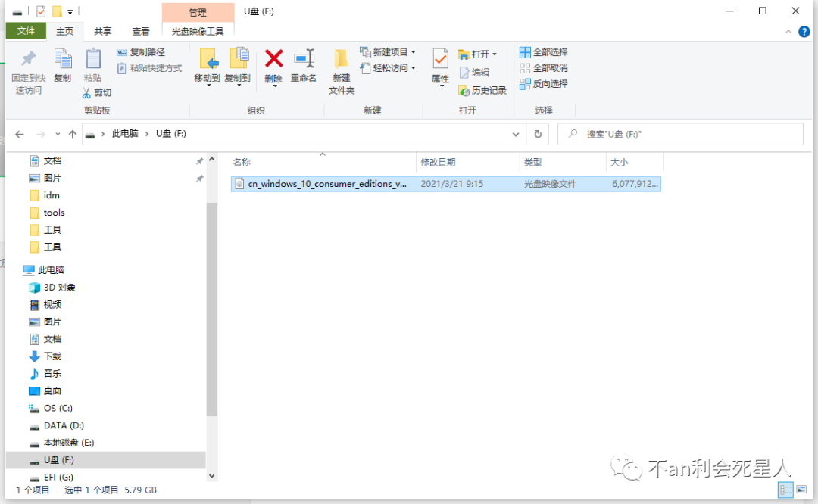Switch to Home (主页) tab
This screenshot has width=818, height=504.
[x=64, y=31]
